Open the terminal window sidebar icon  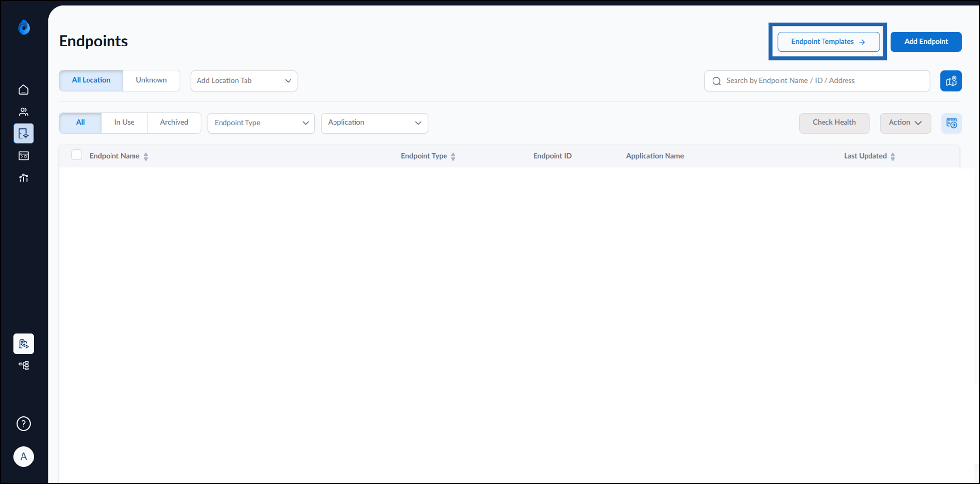point(23,156)
